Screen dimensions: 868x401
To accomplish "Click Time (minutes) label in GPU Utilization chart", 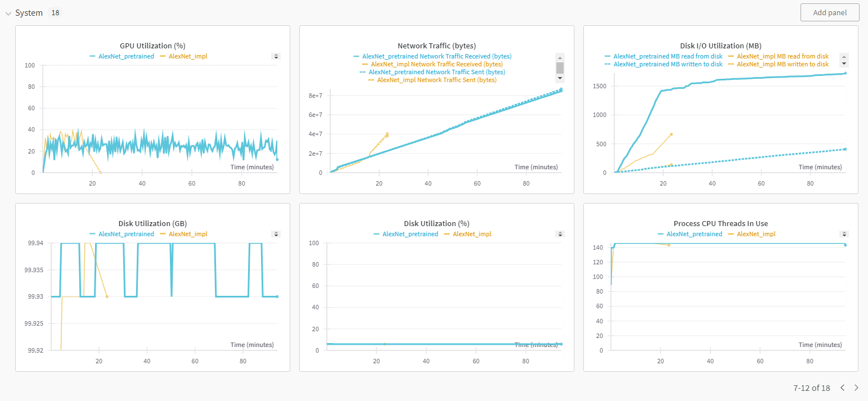I will click(x=252, y=167).
